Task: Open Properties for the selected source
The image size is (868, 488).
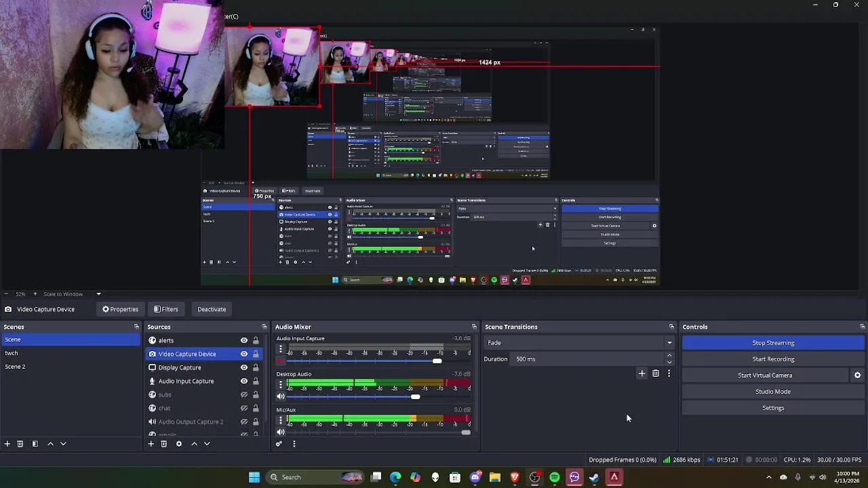Action: [121, 309]
